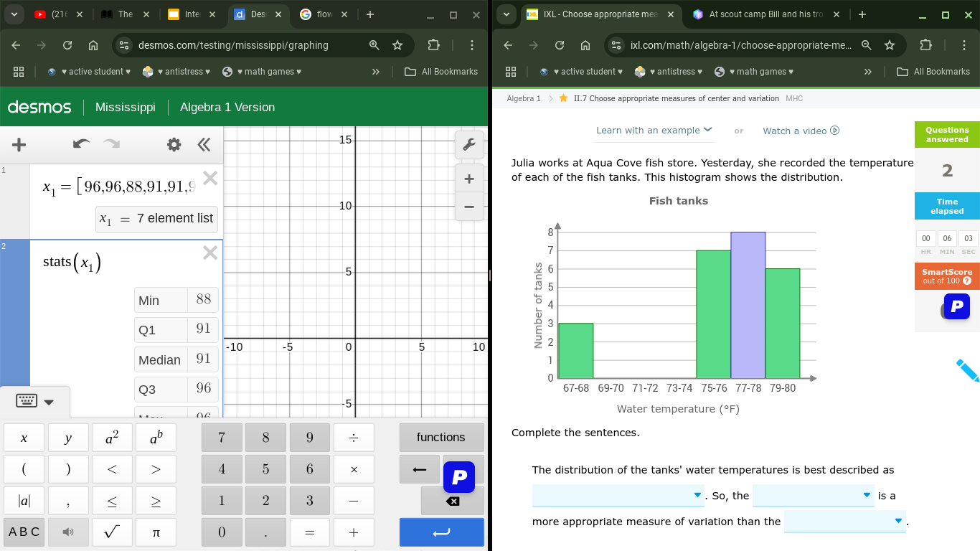This screenshot has height=551, width=980.
Task: Open the Desmos wrench graph settings
Action: (x=469, y=145)
